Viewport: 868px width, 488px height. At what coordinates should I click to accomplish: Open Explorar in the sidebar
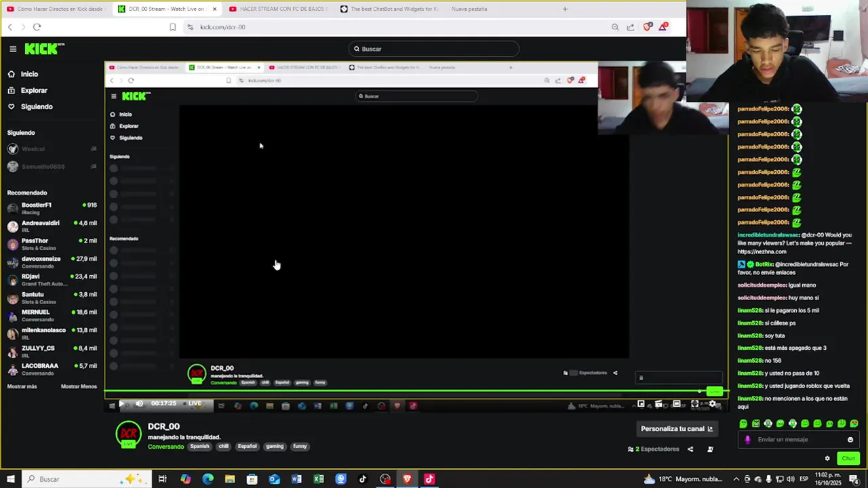[28, 90]
